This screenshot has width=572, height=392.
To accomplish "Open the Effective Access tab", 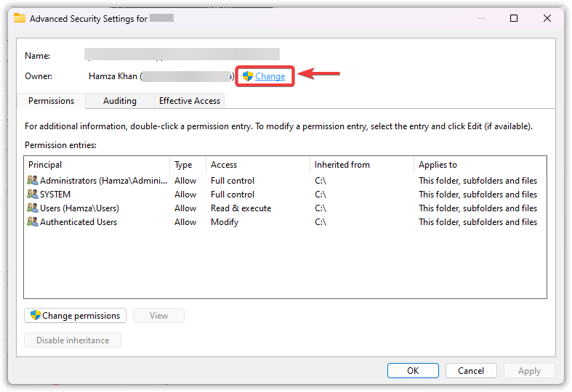I will click(x=190, y=101).
